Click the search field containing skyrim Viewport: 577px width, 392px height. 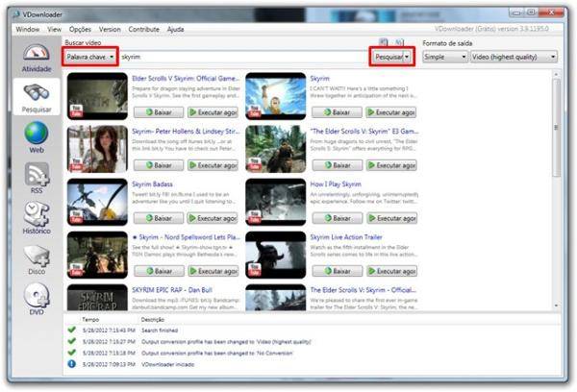[x=243, y=57]
